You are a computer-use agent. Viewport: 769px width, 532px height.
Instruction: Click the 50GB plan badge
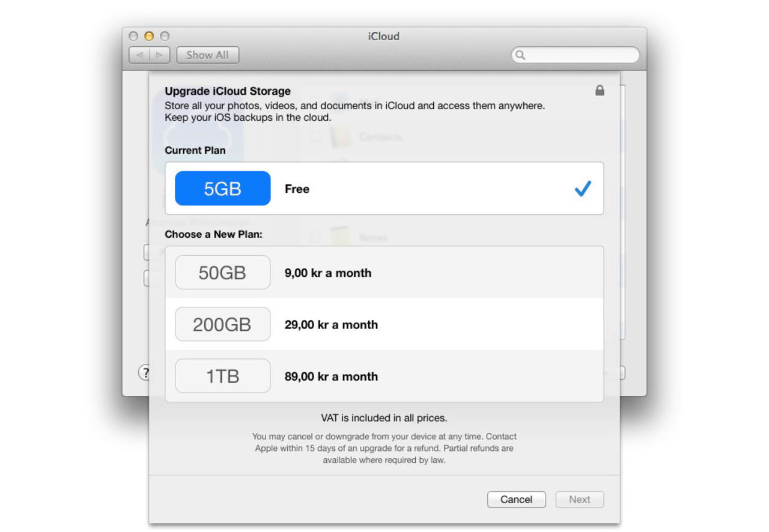click(x=222, y=272)
